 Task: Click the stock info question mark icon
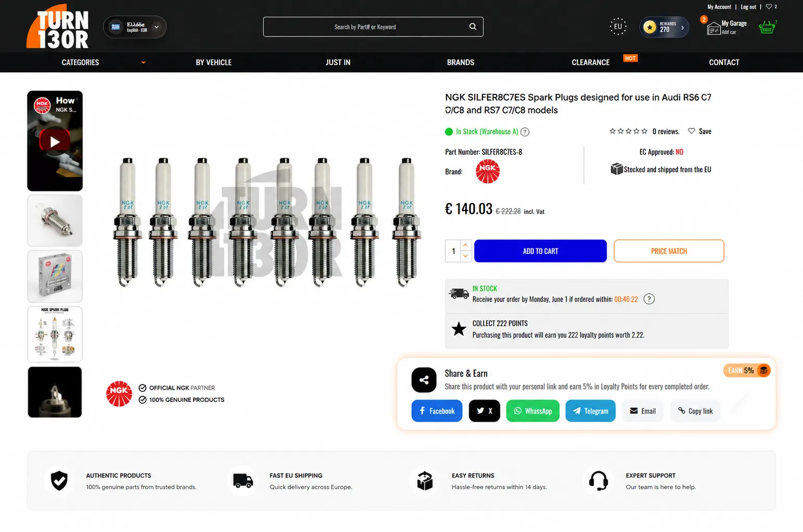pos(525,132)
